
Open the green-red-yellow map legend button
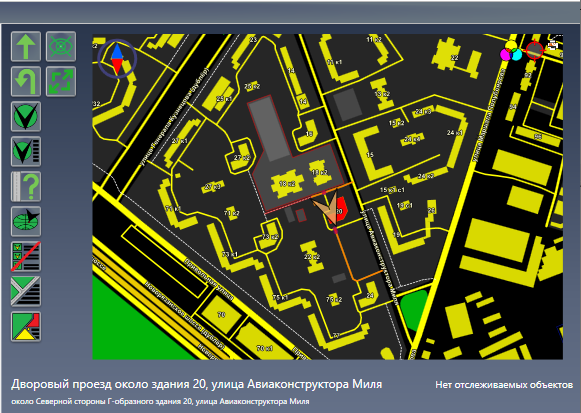pos(26,326)
